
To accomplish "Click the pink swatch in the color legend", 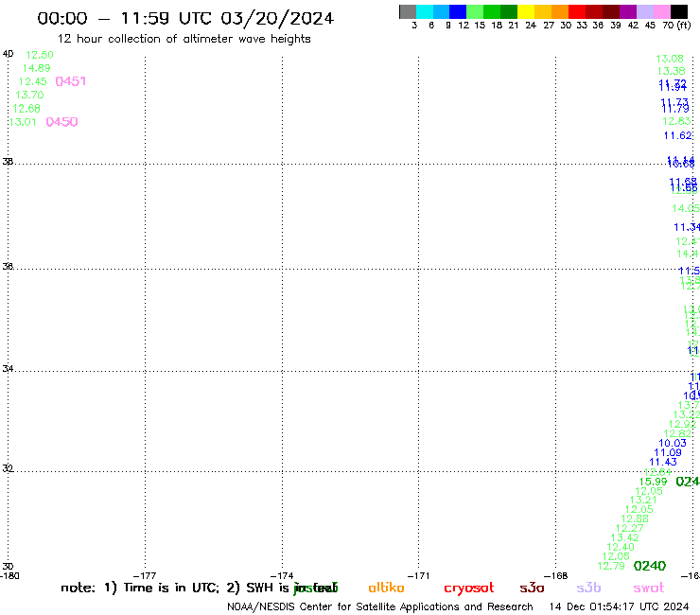I will point(662,11).
